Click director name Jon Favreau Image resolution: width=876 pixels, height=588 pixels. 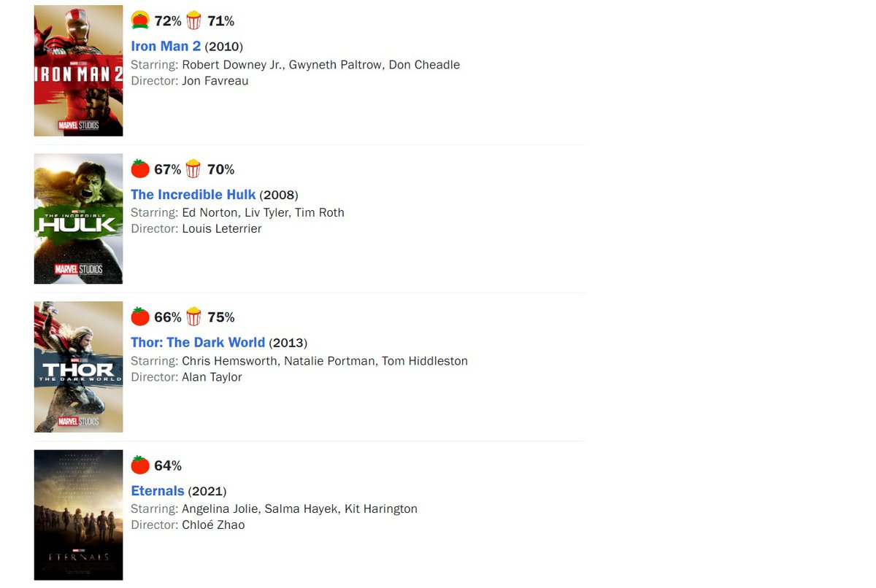215,81
